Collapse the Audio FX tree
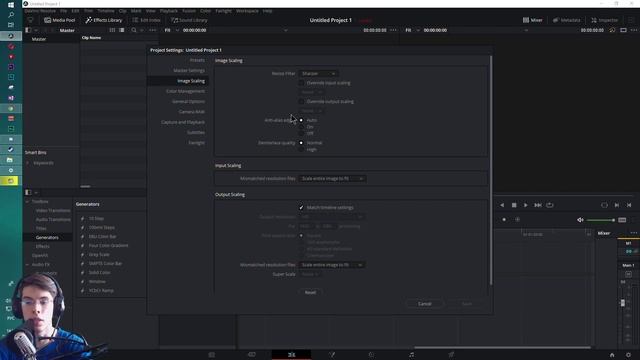This screenshot has width=640, height=360. click(x=27, y=264)
